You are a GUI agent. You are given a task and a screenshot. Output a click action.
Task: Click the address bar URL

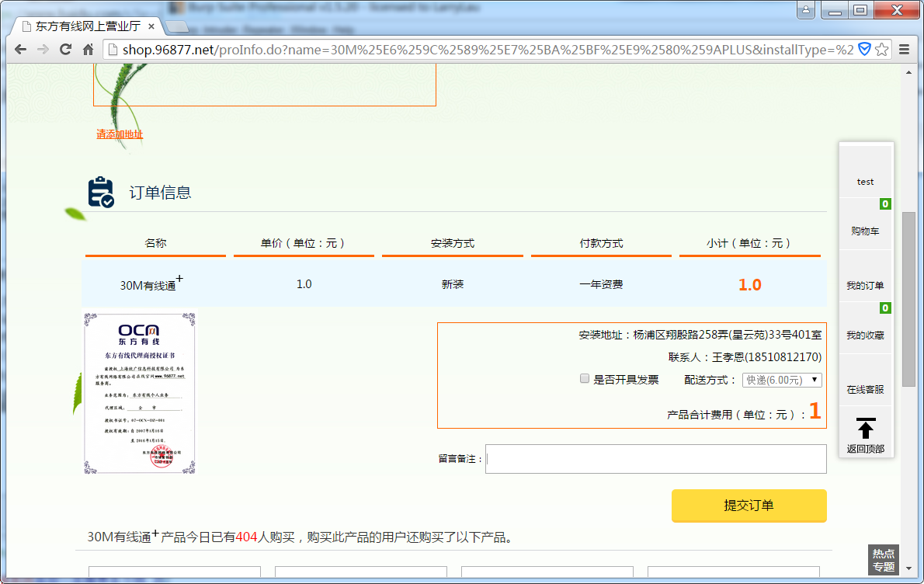click(487, 50)
